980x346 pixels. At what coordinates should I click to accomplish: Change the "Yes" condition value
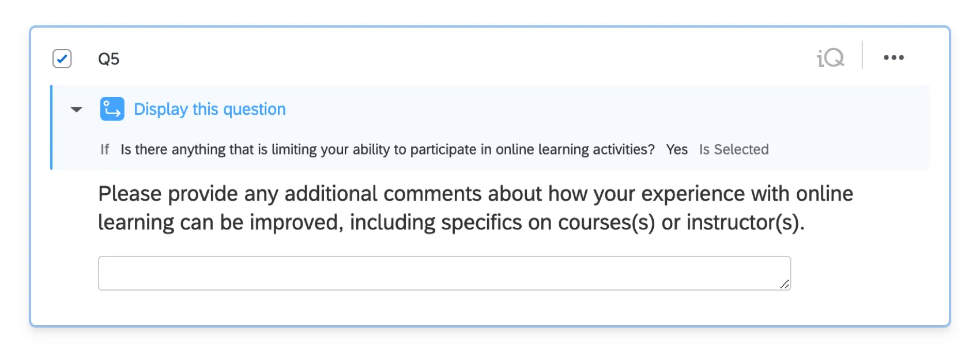[677, 149]
